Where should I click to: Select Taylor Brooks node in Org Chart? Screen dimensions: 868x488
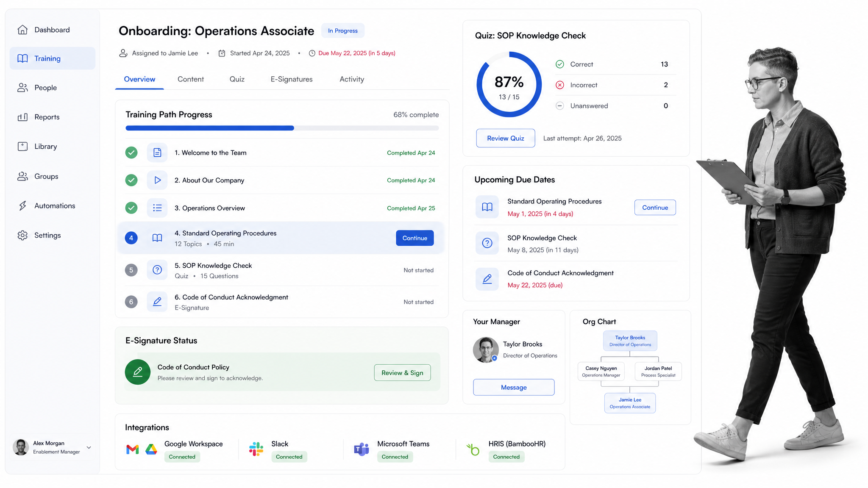point(630,341)
